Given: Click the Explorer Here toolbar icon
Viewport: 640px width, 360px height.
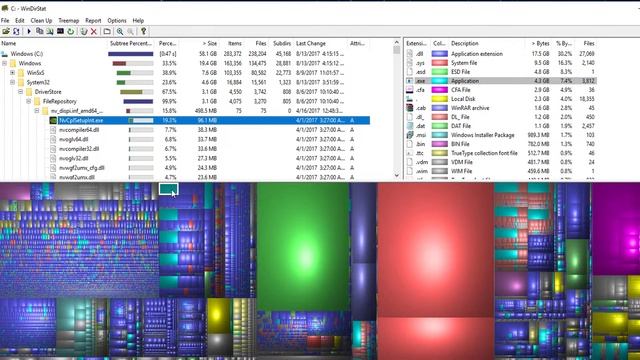Looking at the screenshot, I should coord(50,31).
